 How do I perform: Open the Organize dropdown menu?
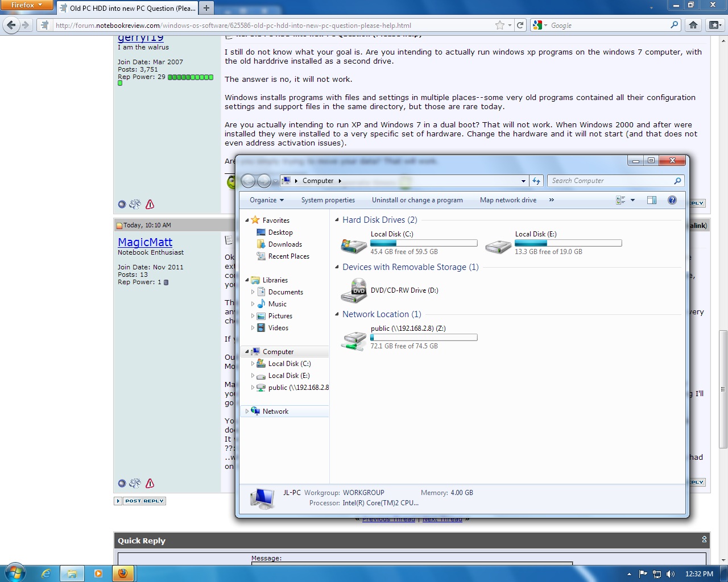[267, 200]
